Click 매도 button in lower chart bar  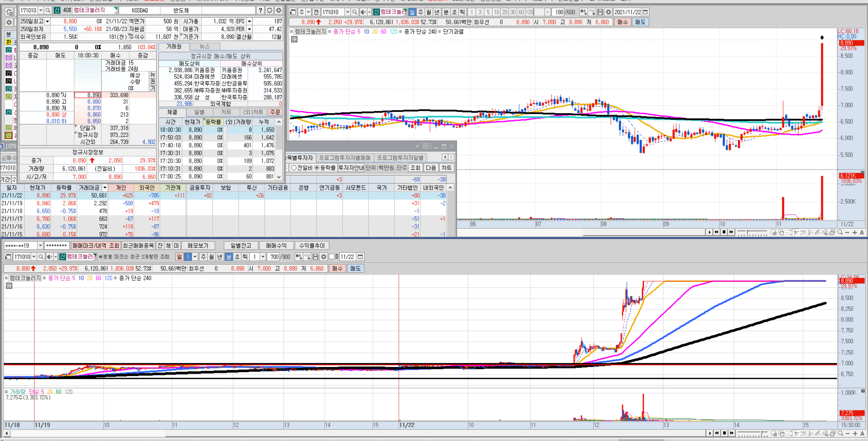click(355, 268)
